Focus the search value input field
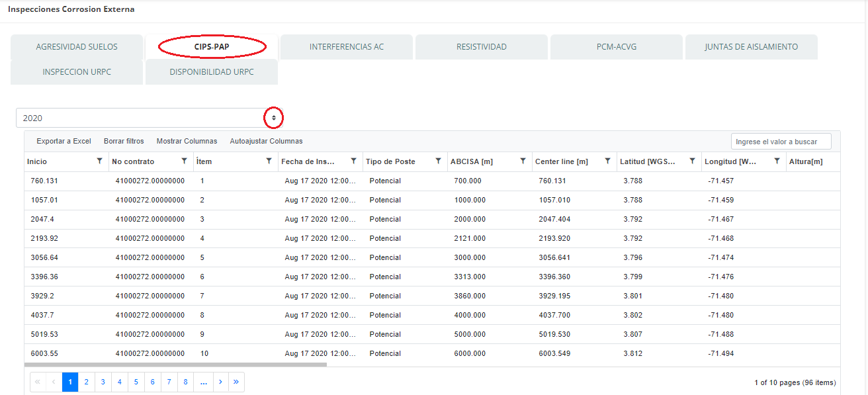Screen dimensions: 868x395 click(x=781, y=142)
